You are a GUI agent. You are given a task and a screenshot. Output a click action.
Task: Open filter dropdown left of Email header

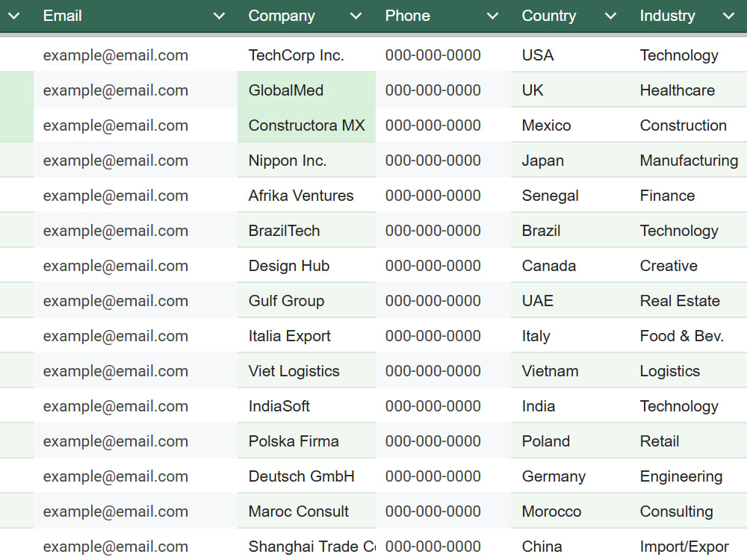coord(14,16)
